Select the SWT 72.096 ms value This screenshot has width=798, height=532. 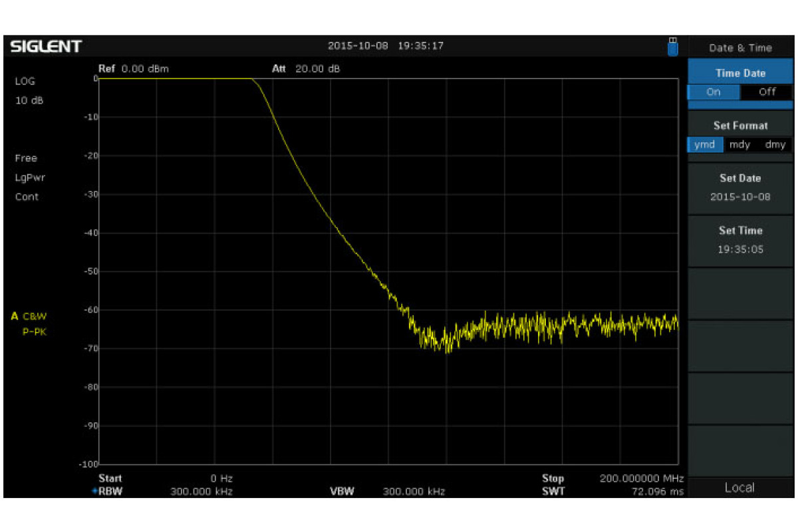coord(658,491)
